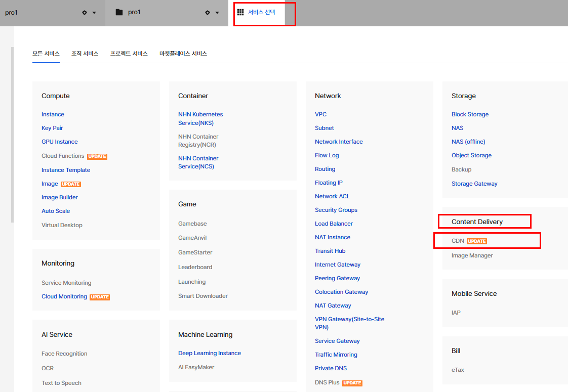This screenshot has width=568, height=392.
Task: Select Image Manager
Action: click(472, 255)
